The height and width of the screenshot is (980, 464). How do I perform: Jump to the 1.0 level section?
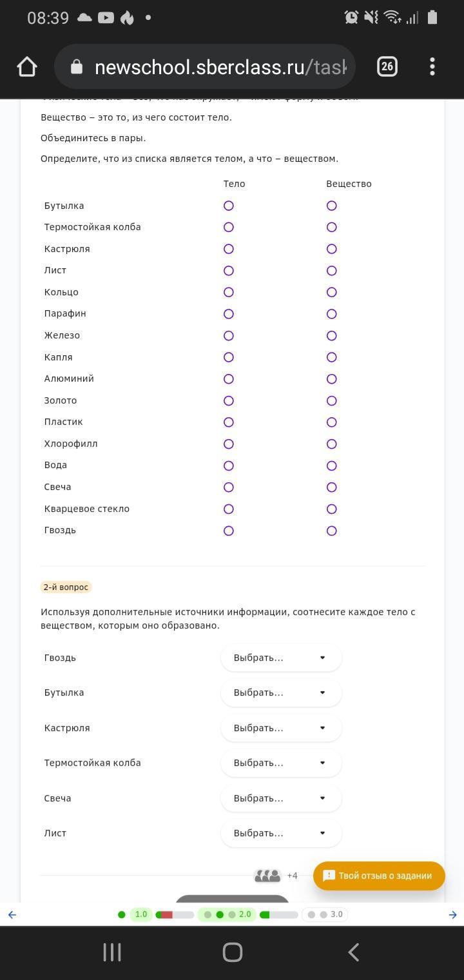pyautogui.click(x=140, y=914)
